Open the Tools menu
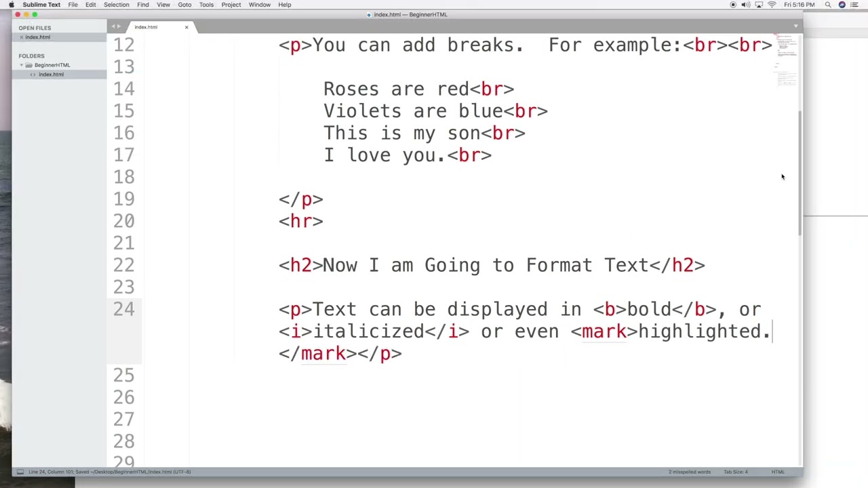This screenshot has width=868, height=488. pyautogui.click(x=206, y=5)
